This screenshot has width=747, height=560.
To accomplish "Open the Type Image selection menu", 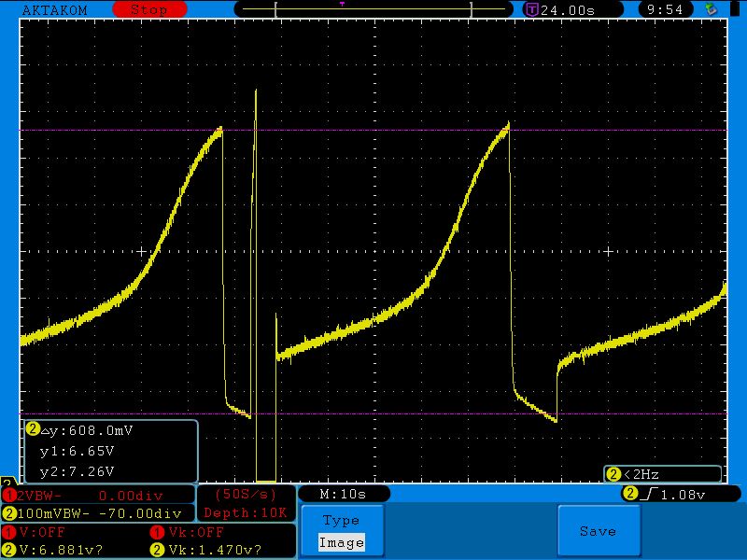I will click(341, 532).
